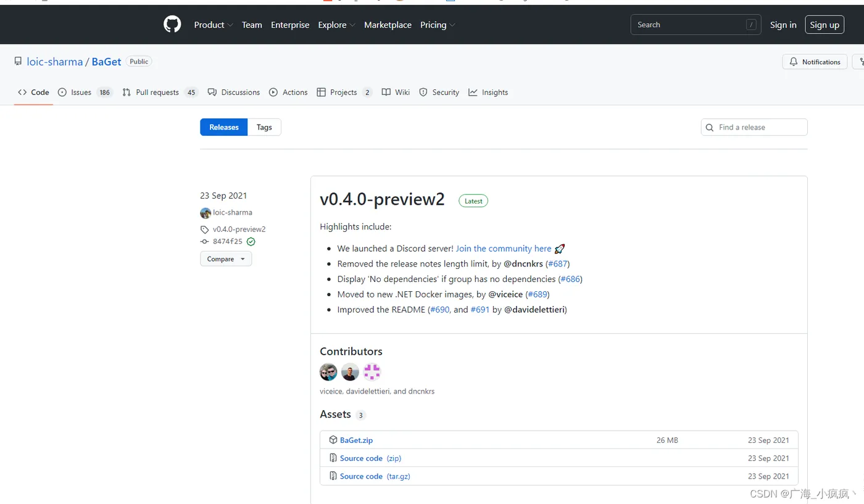Image resolution: width=864 pixels, height=504 pixels.
Task: Download Source code (zip)
Action: click(370, 458)
